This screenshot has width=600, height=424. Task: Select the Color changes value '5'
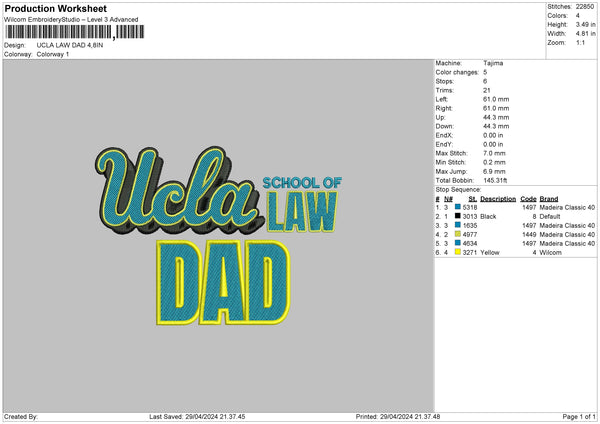pyautogui.click(x=485, y=72)
